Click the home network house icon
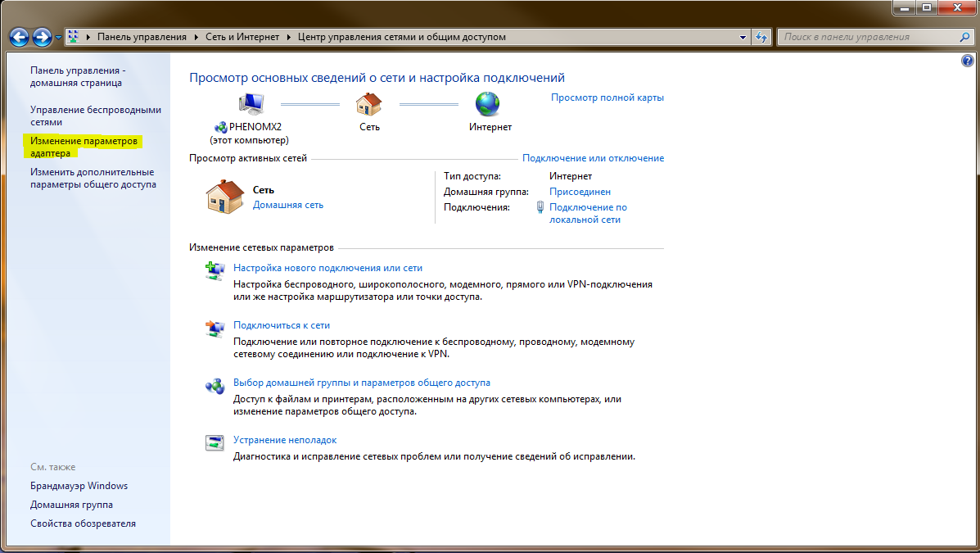The height and width of the screenshot is (553, 980). (224, 197)
